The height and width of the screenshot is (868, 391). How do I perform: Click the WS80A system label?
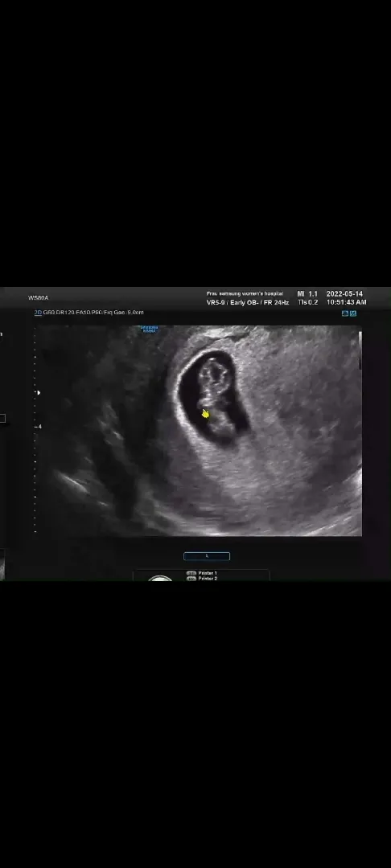(38, 298)
